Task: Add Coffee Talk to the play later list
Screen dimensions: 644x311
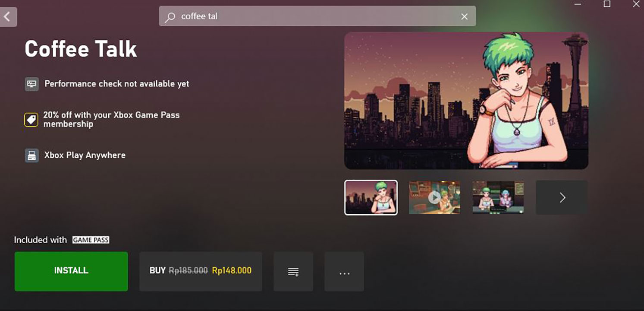Action: click(x=293, y=272)
